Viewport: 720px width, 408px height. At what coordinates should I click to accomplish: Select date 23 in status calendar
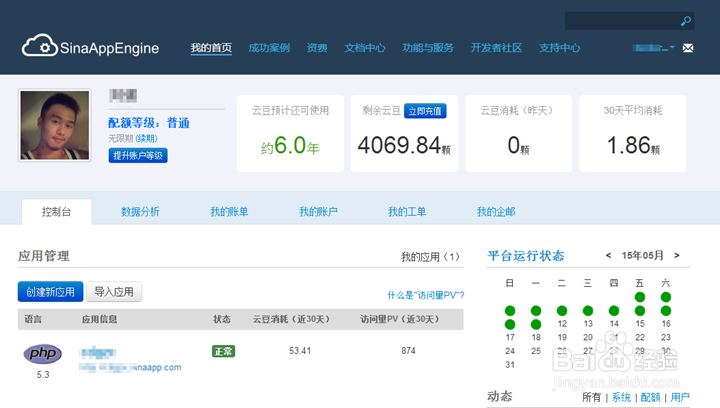pyautogui.click(x=666, y=337)
